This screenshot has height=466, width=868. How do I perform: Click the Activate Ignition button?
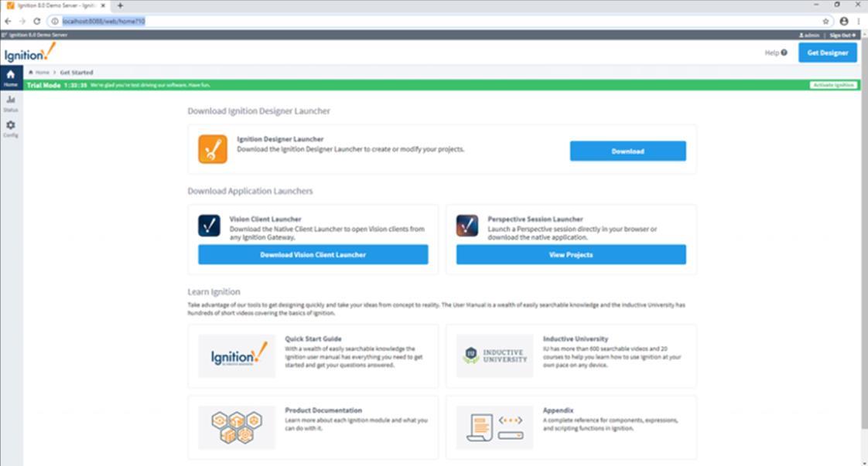coord(834,85)
